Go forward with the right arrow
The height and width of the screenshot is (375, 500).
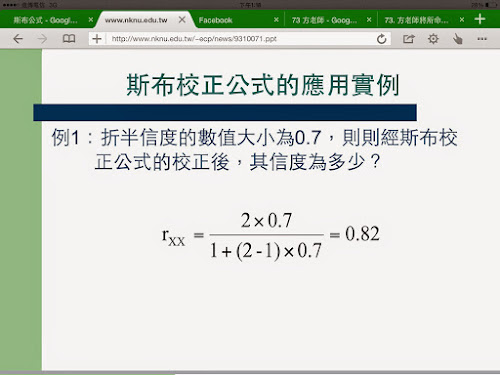[x=42, y=39]
